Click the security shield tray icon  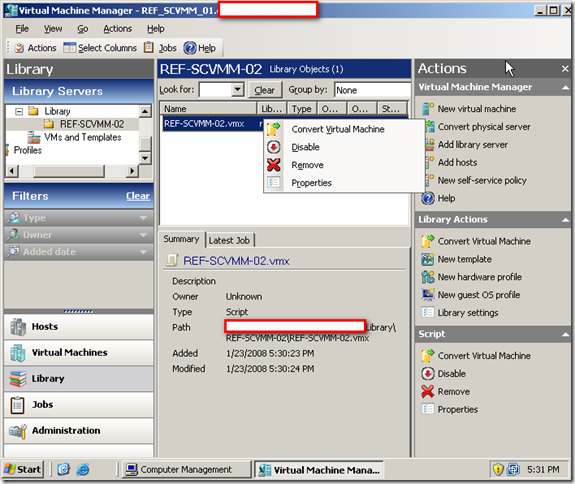(498, 469)
